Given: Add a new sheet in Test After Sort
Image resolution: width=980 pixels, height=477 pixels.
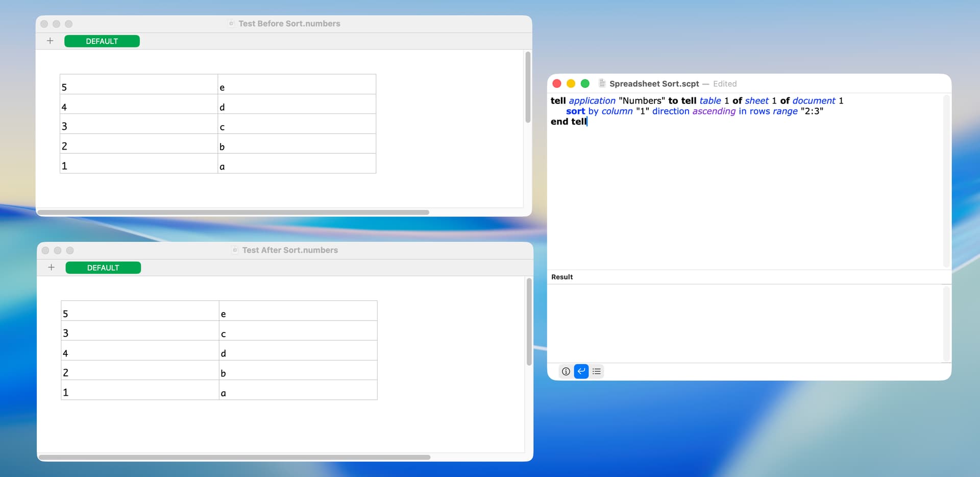Looking at the screenshot, I should [51, 268].
